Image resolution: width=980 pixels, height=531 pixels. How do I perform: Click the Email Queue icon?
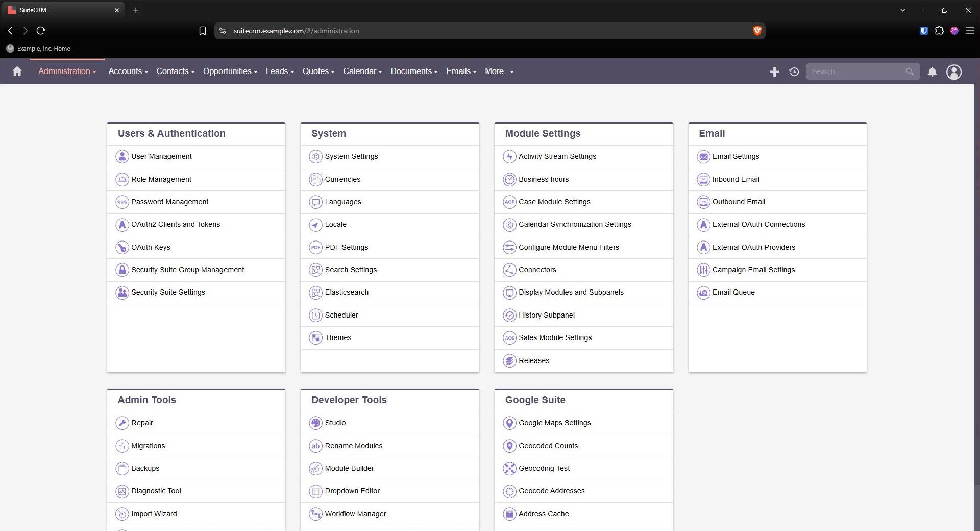[x=703, y=293]
